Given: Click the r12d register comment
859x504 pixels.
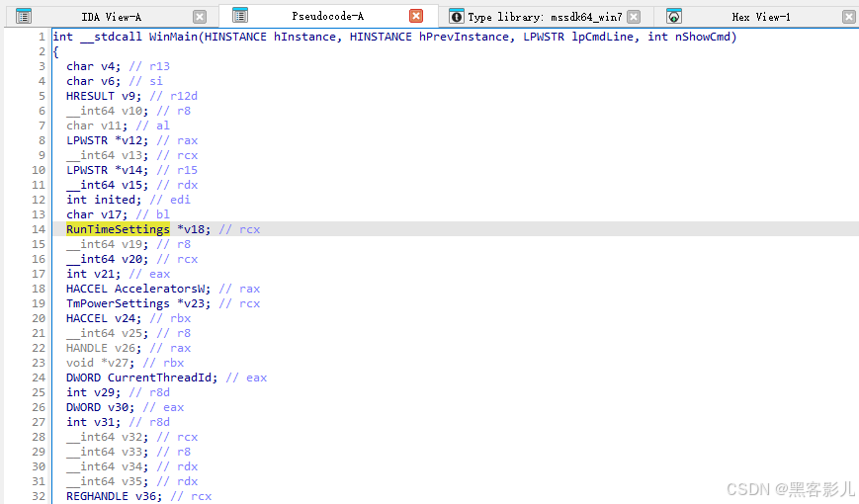Looking at the screenshot, I should [x=174, y=96].
